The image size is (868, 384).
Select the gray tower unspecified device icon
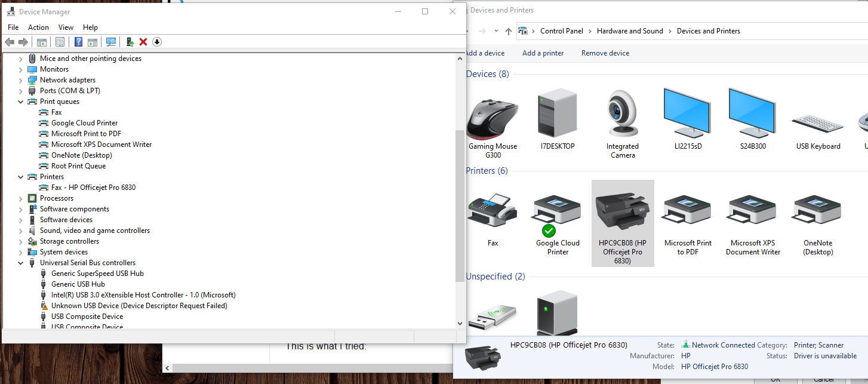coord(558,312)
